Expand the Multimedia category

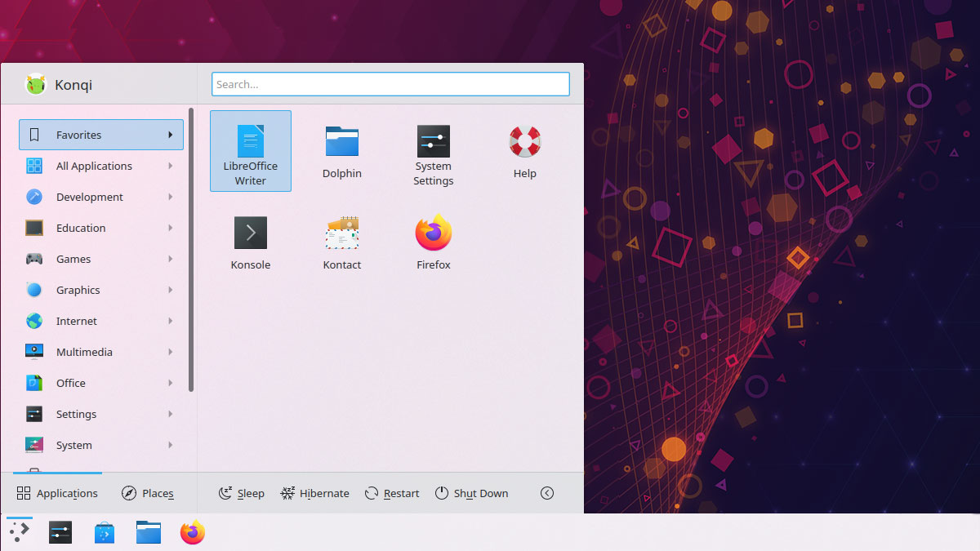82,352
